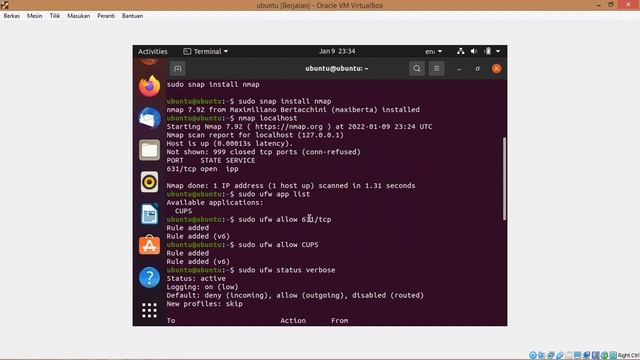Click 'sudo ufw status verbose' command
Image resolution: width=640 pixels, height=360 pixels.
[x=287, y=270]
